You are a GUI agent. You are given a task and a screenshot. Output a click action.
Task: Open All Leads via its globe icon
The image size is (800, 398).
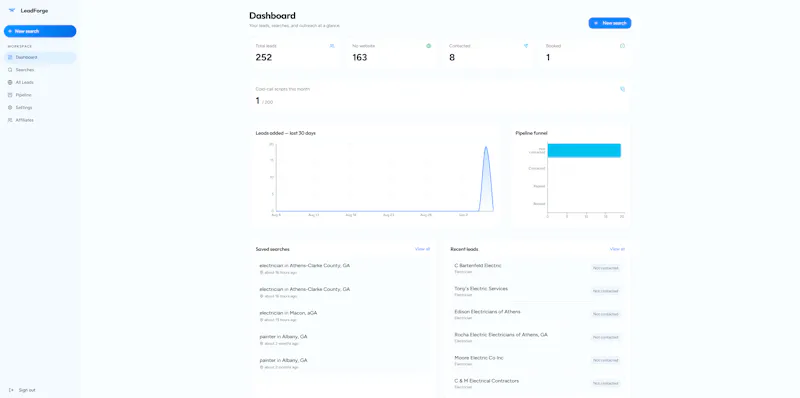10,82
